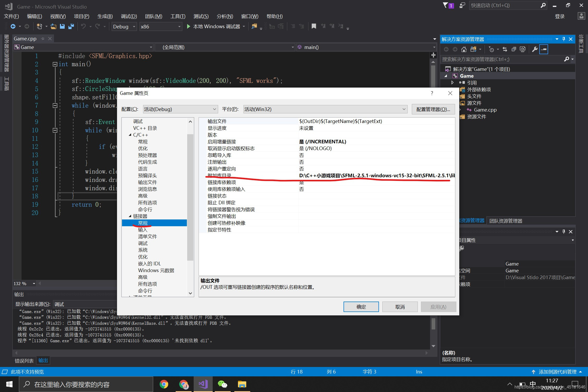Screen dimensions: 588x392
Task: Open the Debug solution configuration dropdown
Action: [x=124, y=27]
